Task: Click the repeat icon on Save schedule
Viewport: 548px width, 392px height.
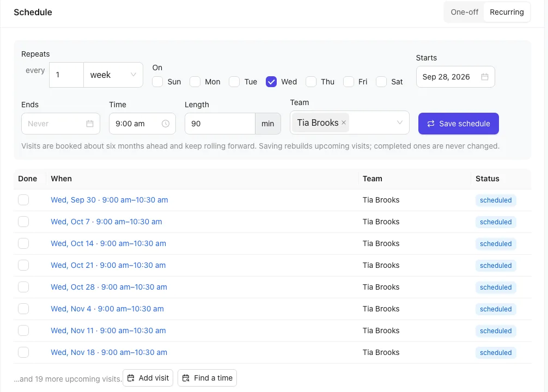Action: click(431, 124)
